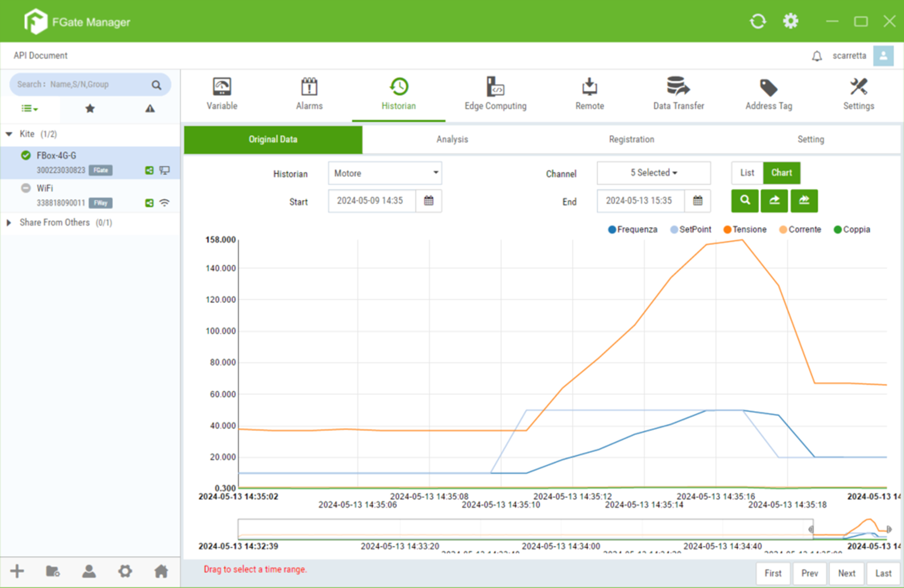Go to home with house icon

coord(161,571)
